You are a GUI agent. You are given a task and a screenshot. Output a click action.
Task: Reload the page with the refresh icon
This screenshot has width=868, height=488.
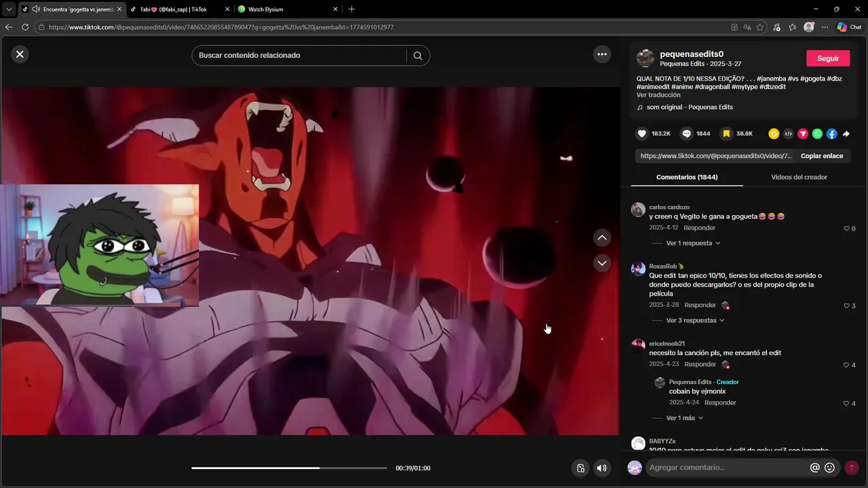click(25, 27)
